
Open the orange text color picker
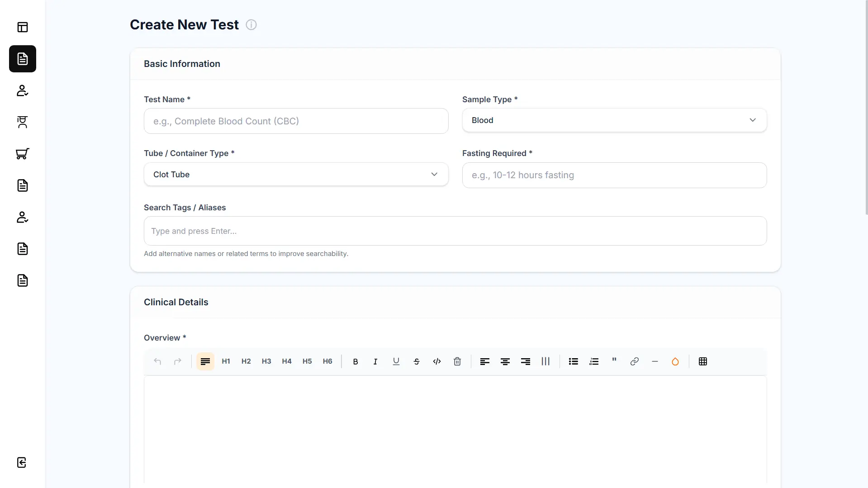coord(675,361)
